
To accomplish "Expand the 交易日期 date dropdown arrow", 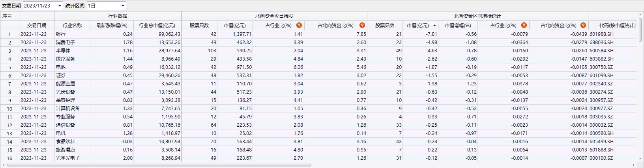I will [x=60, y=6].
